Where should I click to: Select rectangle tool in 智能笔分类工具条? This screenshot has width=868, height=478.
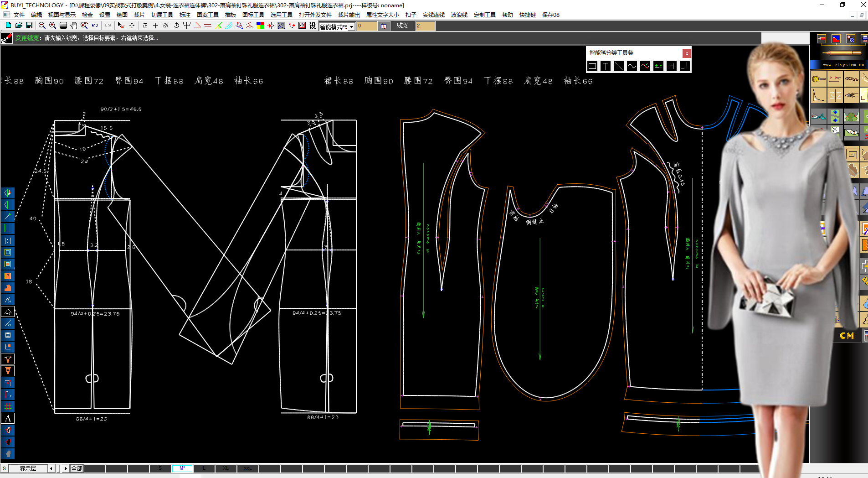pyautogui.click(x=592, y=66)
